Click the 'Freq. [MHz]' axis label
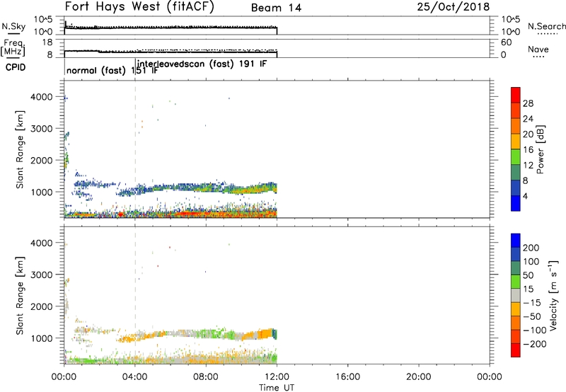 click(13, 47)
